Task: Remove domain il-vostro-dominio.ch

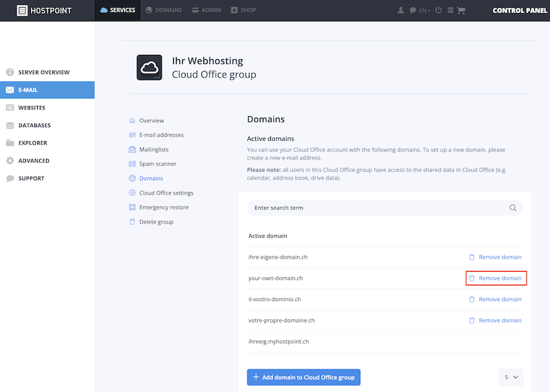Action: click(x=495, y=299)
